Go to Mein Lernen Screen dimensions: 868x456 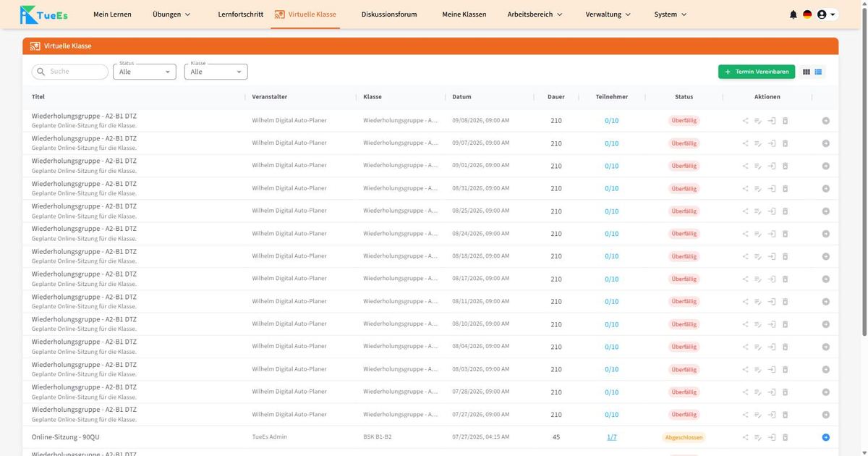coord(112,14)
